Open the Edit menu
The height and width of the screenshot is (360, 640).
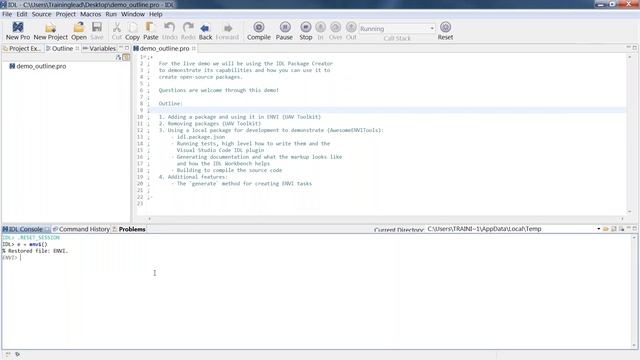(22, 14)
